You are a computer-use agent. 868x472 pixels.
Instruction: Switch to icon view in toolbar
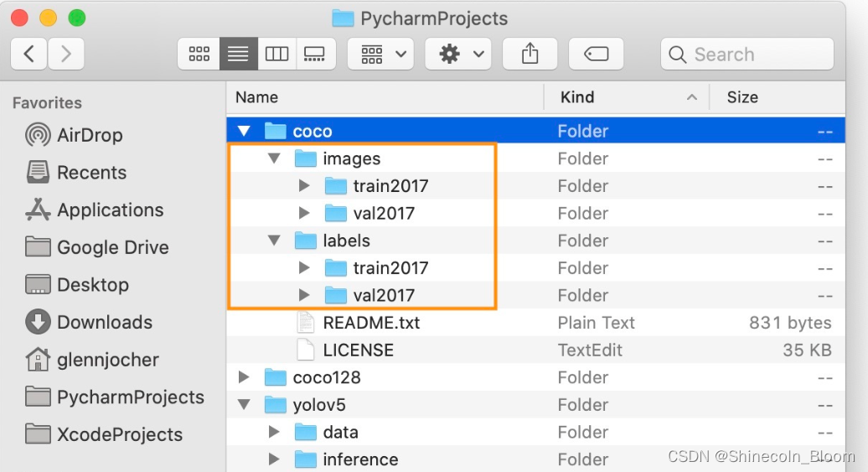pyautogui.click(x=199, y=54)
